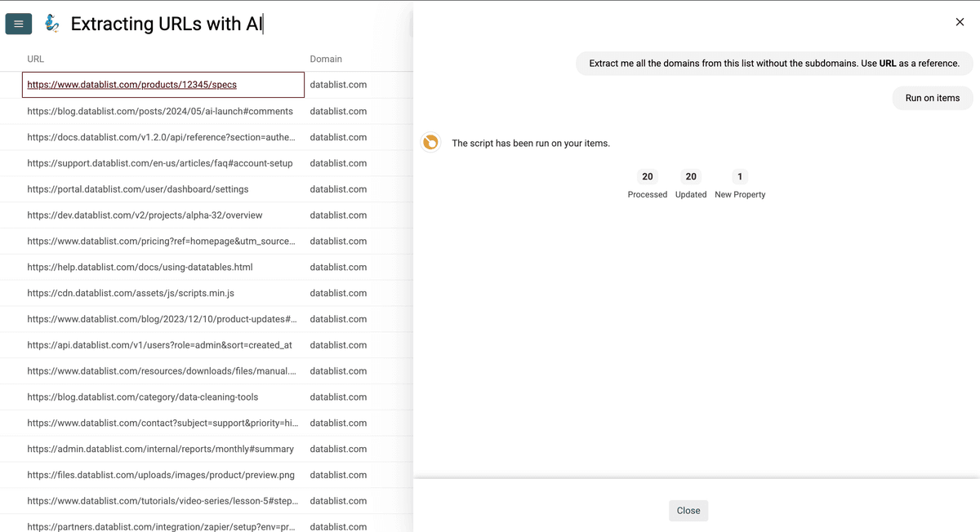The height and width of the screenshot is (532, 980).
Task: Select the resources/downloads/files/manual URL cell
Action: [x=163, y=371]
